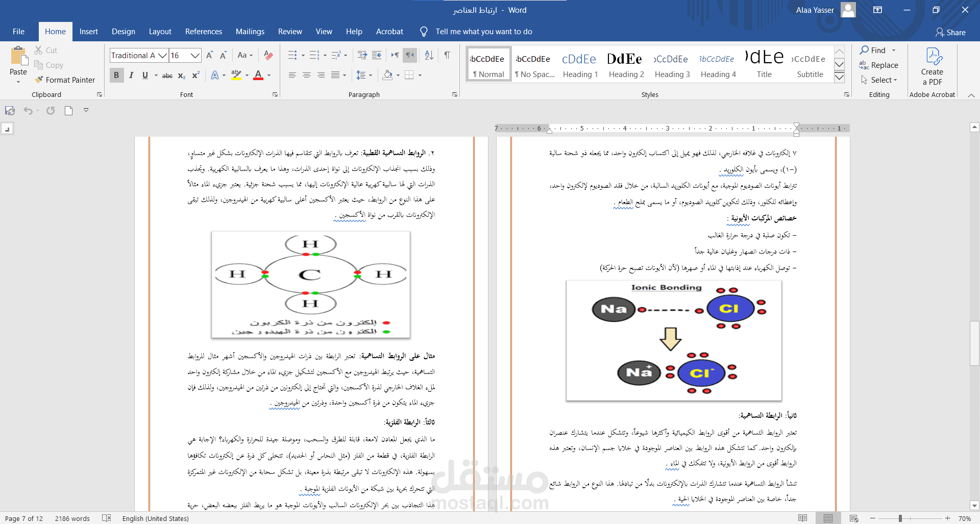980x524 pixels.
Task: Open the Select dropdown in Editing
Action: click(879, 80)
